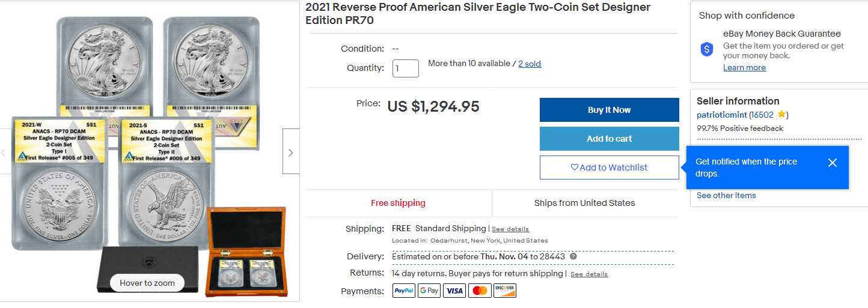Click the Mastercard icon
Image resolution: width=868 pixels, height=308 pixels.
coord(480,291)
